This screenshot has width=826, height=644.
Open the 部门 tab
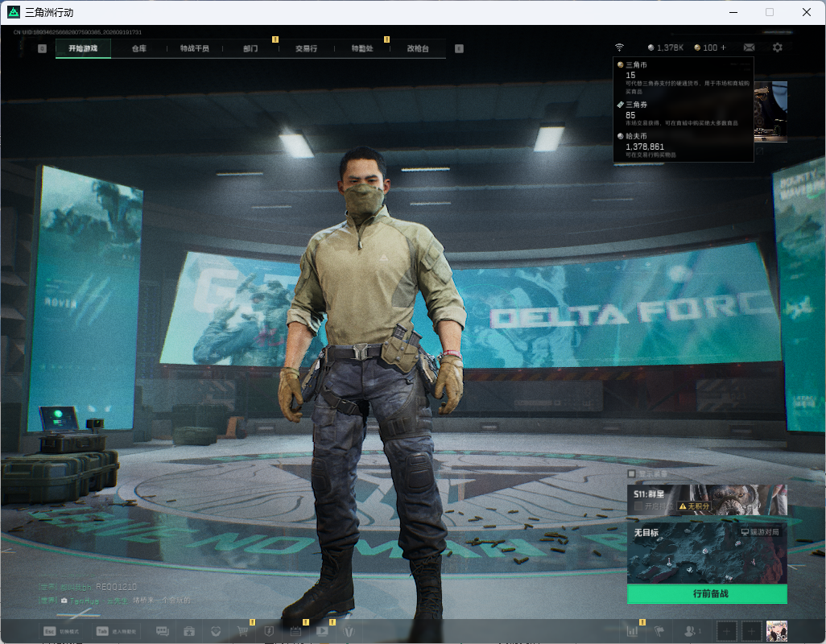pos(250,48)
